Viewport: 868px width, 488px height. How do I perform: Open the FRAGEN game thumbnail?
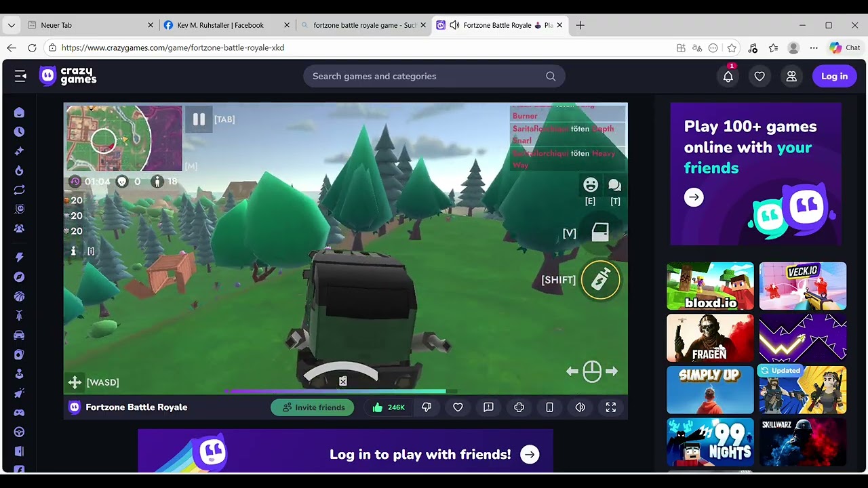pos(710,338)
